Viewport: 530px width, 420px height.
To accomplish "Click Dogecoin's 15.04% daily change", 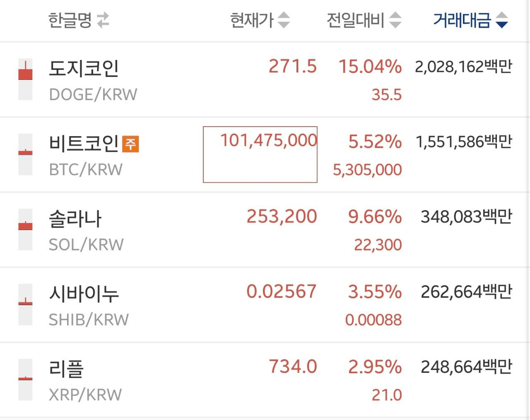I will click(x=370, y=67).
